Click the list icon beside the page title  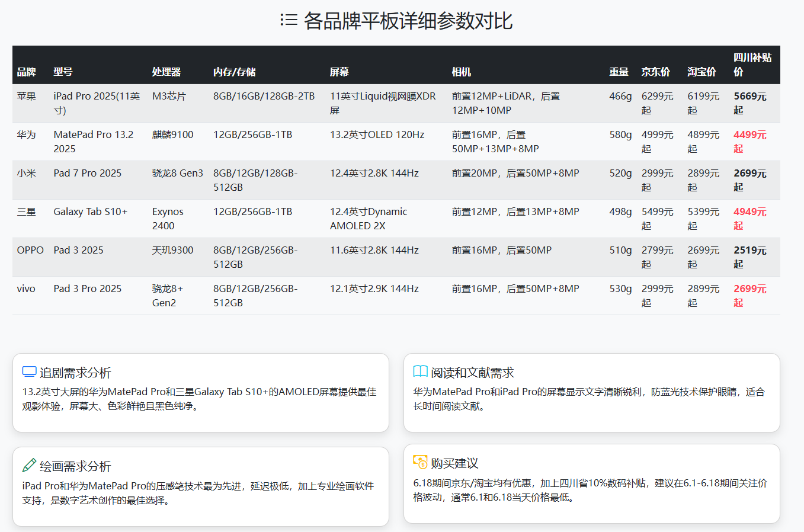tap(289, 20)
